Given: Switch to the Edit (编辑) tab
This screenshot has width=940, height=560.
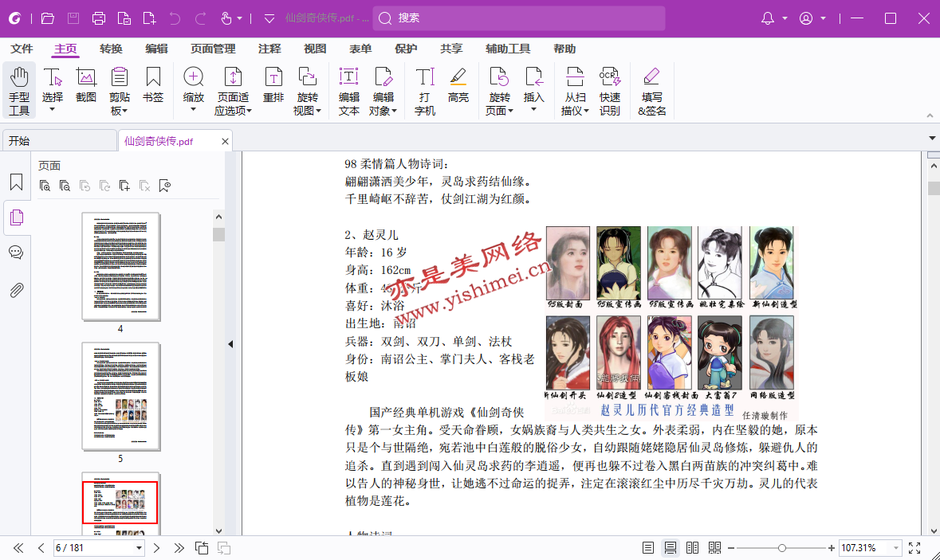Looking at the screenshot, I should pyautogui.click(x=156, y=49).
